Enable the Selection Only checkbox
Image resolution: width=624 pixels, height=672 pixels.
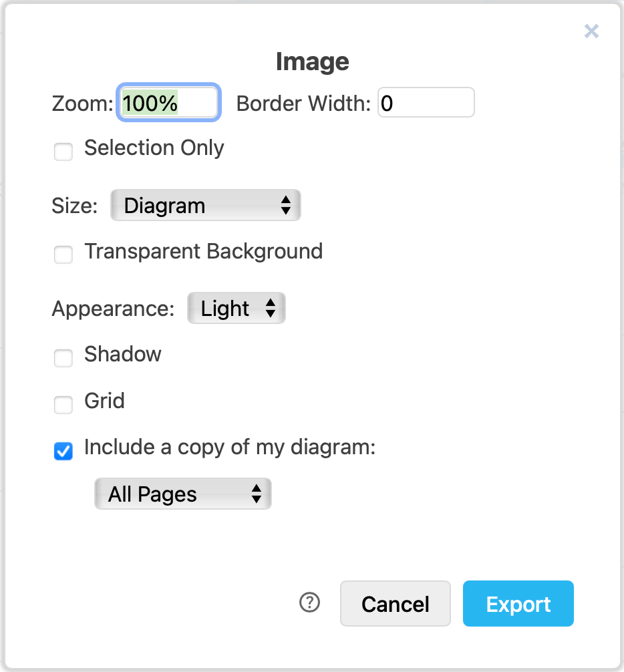coord(63,152)
